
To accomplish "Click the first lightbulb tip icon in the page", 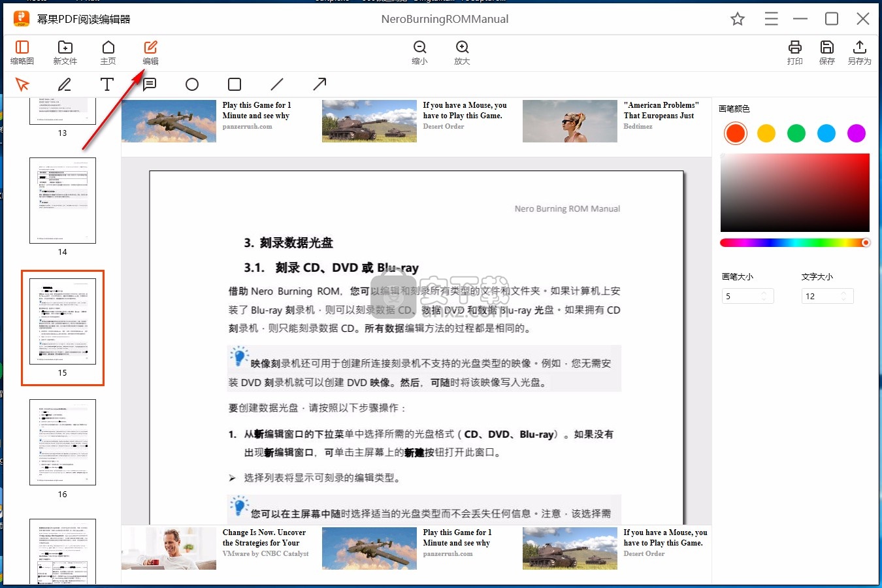I will 238,357.
